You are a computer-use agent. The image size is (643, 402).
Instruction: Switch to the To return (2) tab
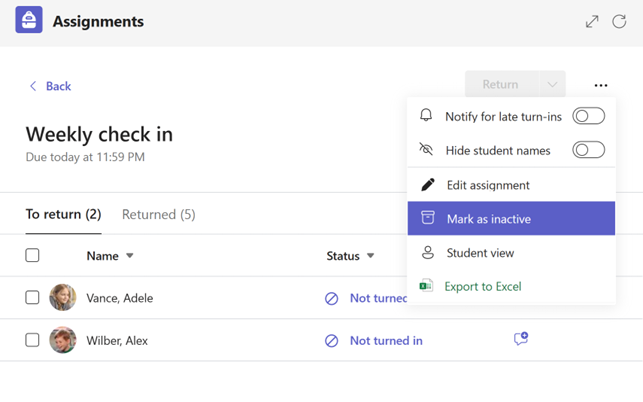point(63,214)
